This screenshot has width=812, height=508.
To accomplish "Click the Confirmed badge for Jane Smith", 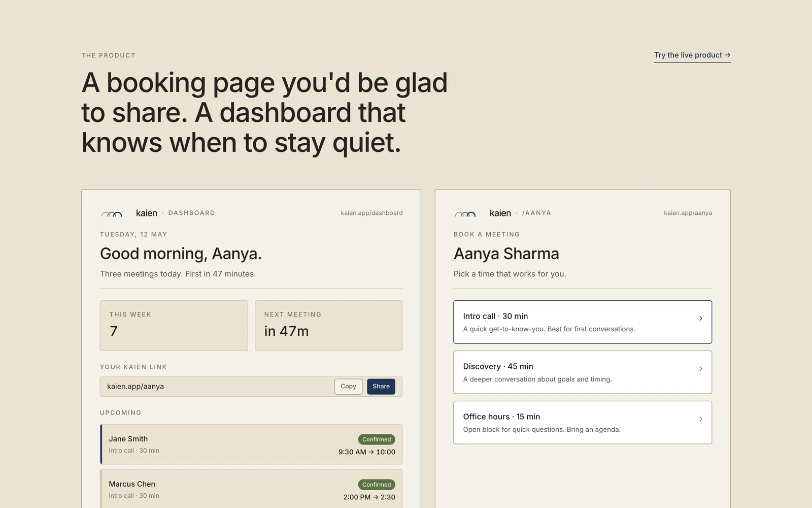I will pyautogui.click(x=377, y=439).
